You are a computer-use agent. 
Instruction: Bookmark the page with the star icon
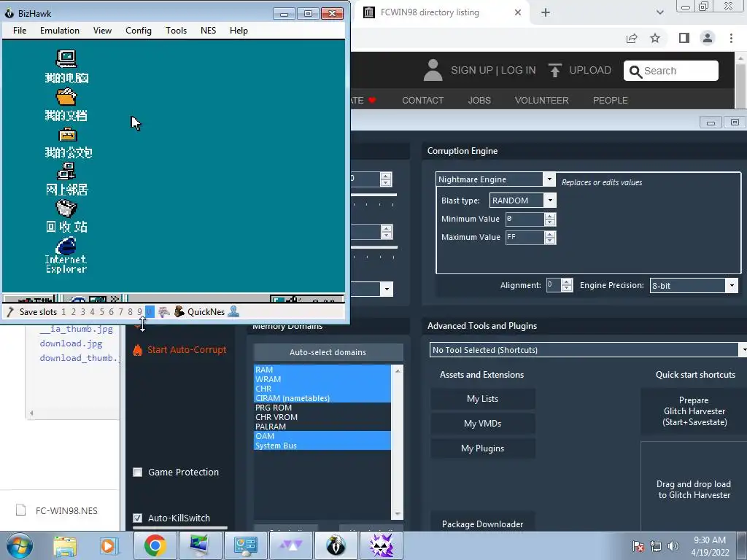tap(655, 38)
